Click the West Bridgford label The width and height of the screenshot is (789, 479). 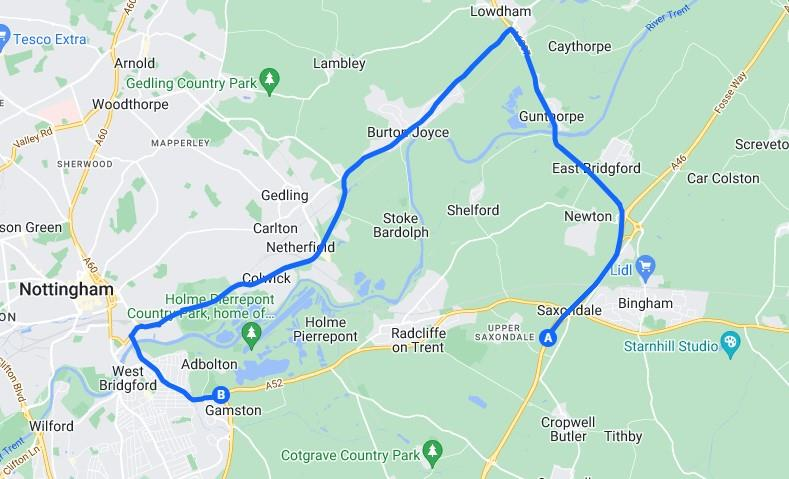tap(128, 378)
